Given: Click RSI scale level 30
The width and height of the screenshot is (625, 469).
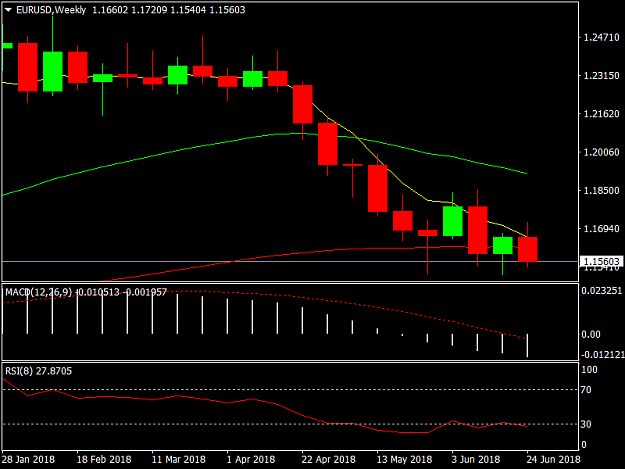Looking at the screenshot, I should click(586, 424).
